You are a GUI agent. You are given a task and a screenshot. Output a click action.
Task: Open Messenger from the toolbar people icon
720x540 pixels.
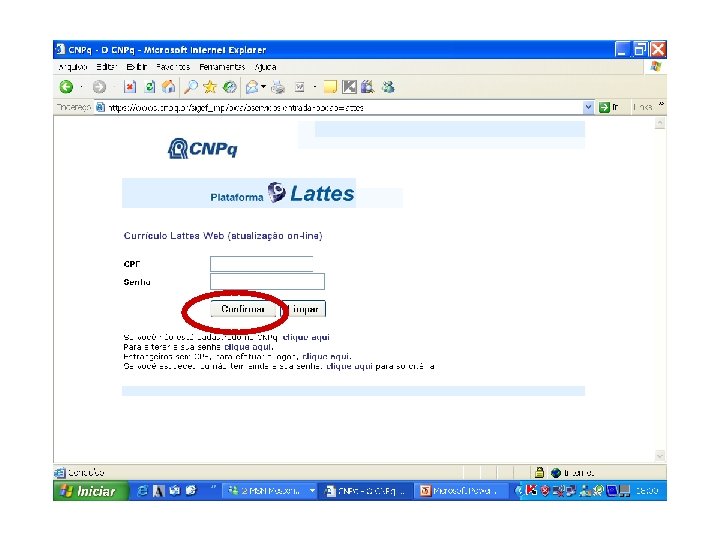(388, 87)
